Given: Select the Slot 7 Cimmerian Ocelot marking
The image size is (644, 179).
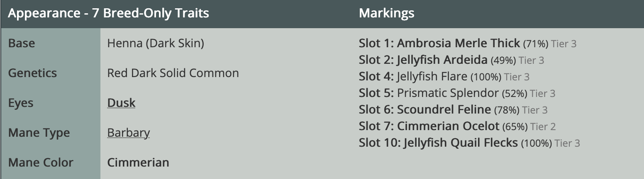Looking at the screenshot, I should (457, 126).
